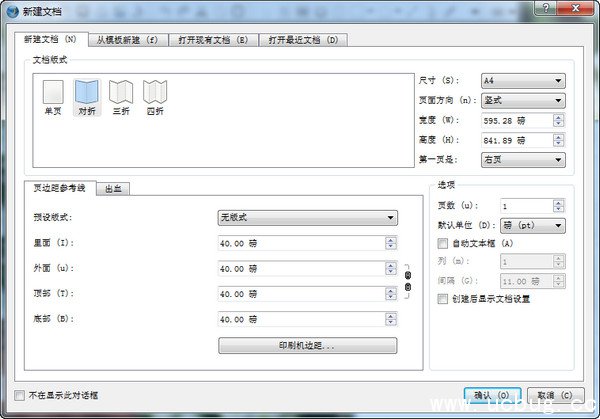Open the 尺寸 A4 size dropdown
600x419 pixels.
522,80
